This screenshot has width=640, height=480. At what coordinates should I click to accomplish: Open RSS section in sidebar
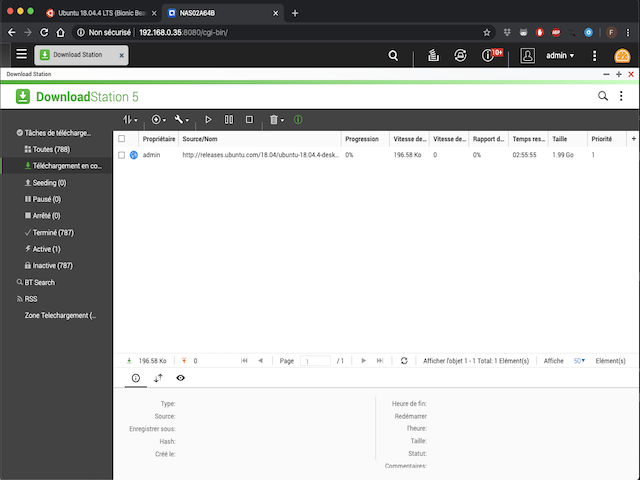(27, 299)
